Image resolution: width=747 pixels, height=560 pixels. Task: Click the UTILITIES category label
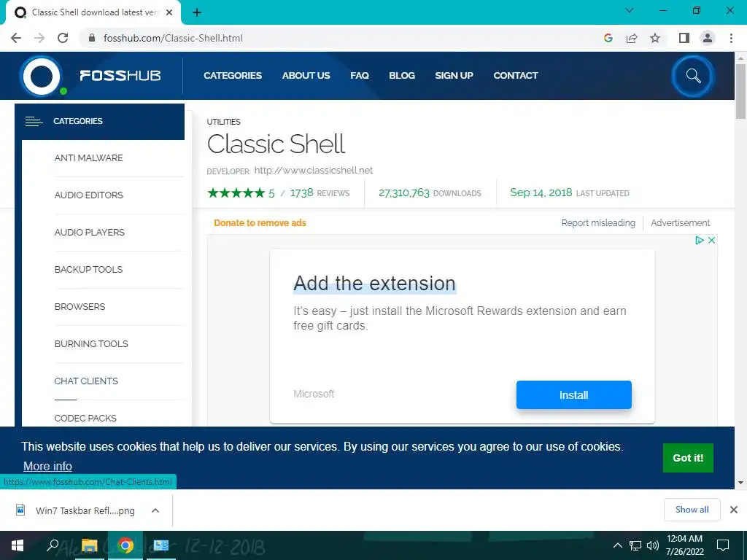(x=223, y=122)
